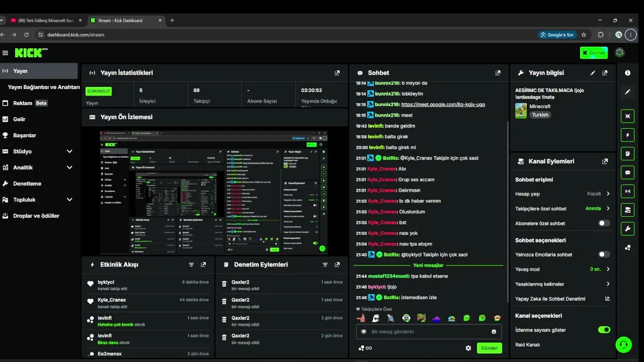Click trash icon on first Qaxler2 entry
Screen dimensions: 644x362
coord(224,285)
